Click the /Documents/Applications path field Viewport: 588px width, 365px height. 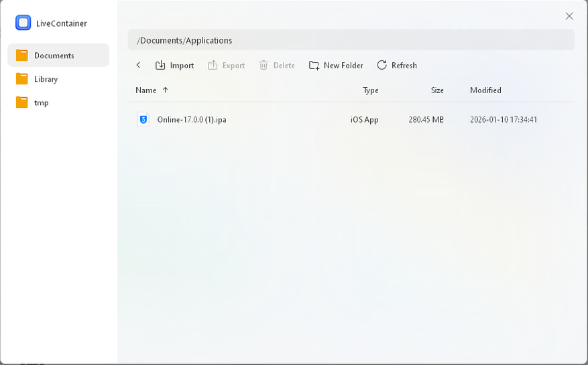coord(351,40)
